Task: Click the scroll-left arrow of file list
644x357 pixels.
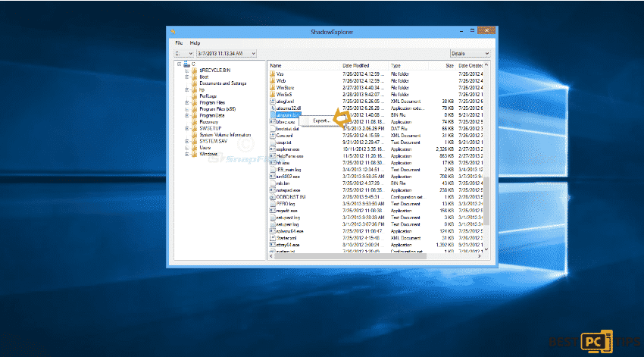Action: tap(271, 256)
